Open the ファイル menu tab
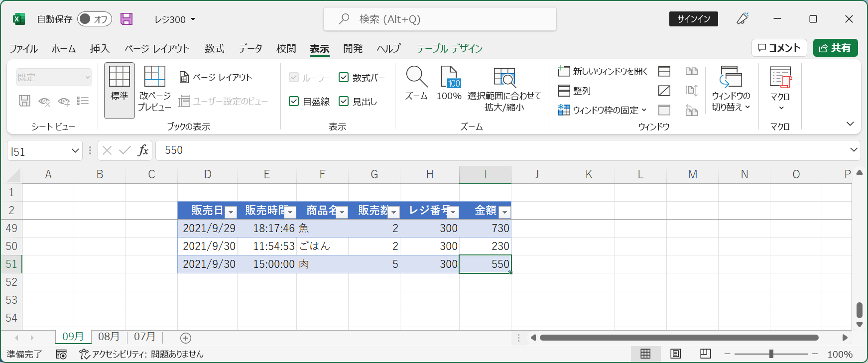Image resolution: width=868 pixels, height=363 pixels. tap(23, 48)
